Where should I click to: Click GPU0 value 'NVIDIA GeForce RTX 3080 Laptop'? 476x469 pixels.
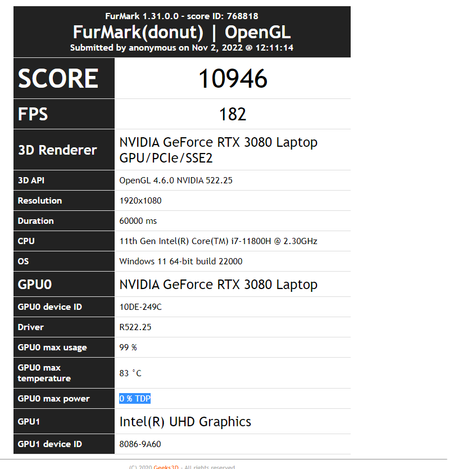click(x=218, y=285)
